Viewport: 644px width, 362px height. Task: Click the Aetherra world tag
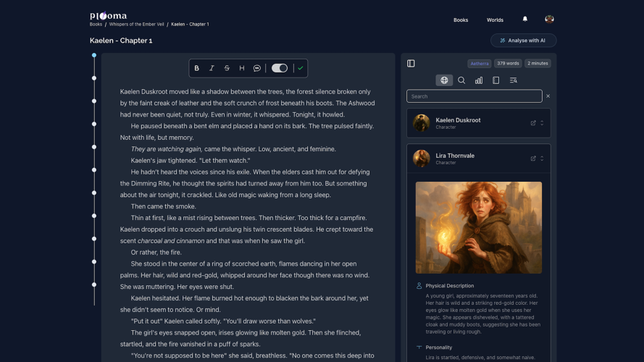pyautogui.click(x=480, y=63)
